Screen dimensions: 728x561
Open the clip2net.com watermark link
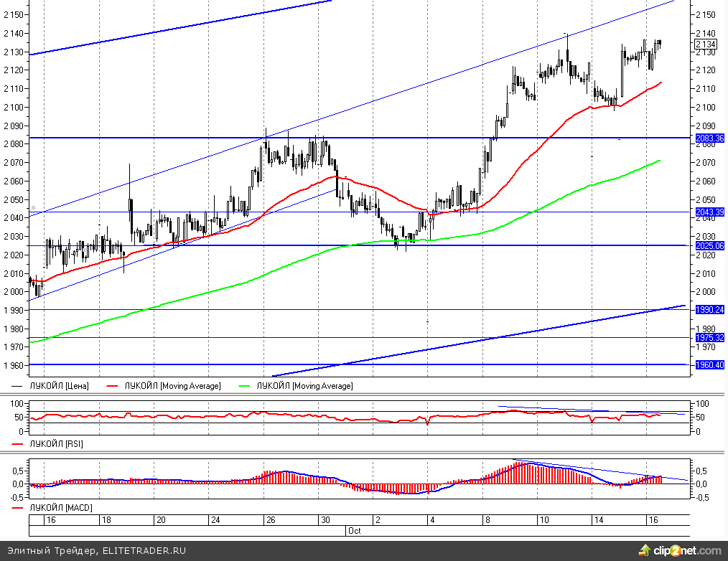pos(686,551)
